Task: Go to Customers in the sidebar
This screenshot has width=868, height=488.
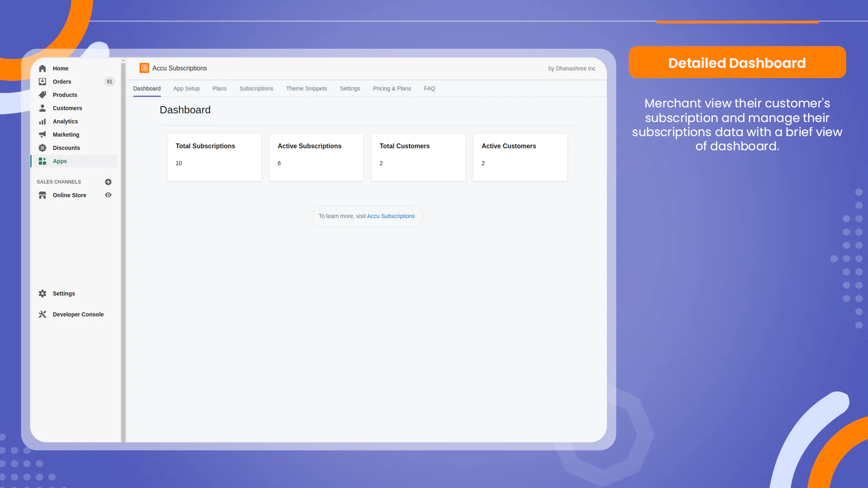Action: click(67, 108)
